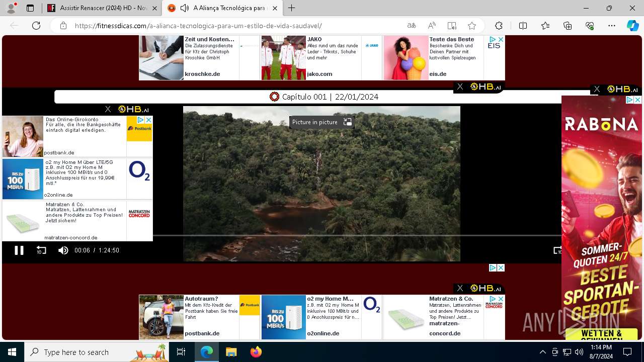The image size is (644, 362).
Task: Rewind the video 10 seconds
Action: [x=41, y=250]
